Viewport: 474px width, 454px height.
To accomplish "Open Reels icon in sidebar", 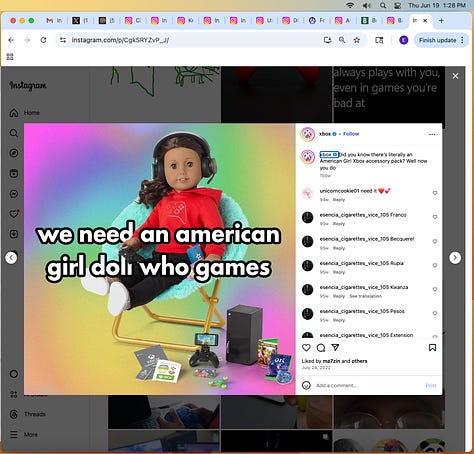I will point(14,173).
